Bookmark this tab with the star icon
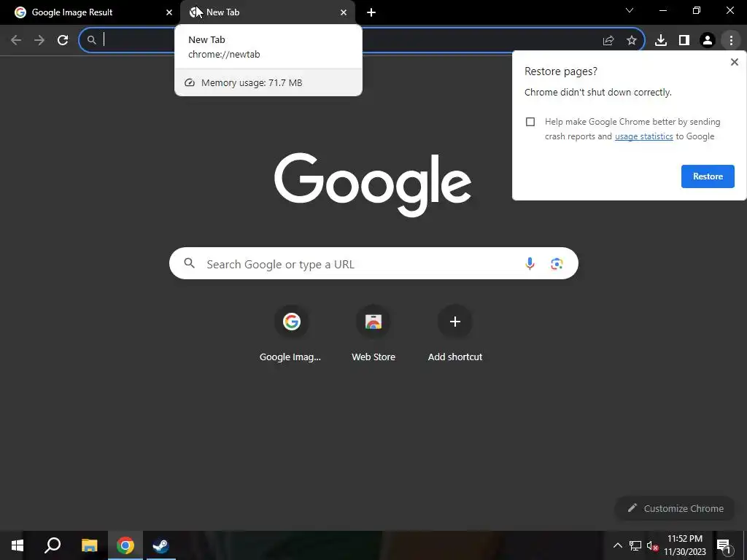 [632, 41]
